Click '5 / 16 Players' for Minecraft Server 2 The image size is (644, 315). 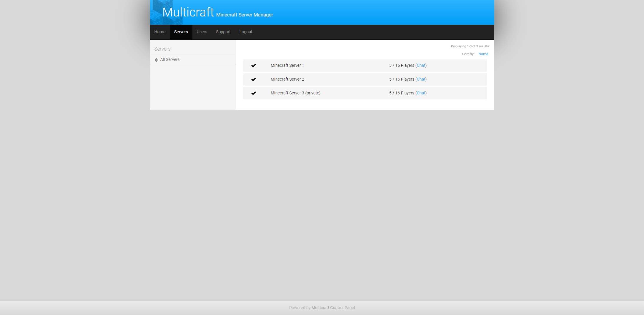tap(402, 79)
